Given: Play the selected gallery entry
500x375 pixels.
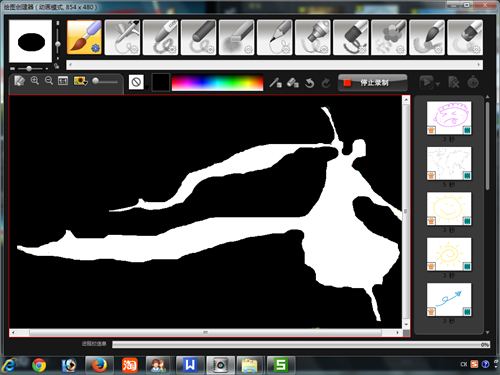Looking at the screenshot, I should [427, 82].
